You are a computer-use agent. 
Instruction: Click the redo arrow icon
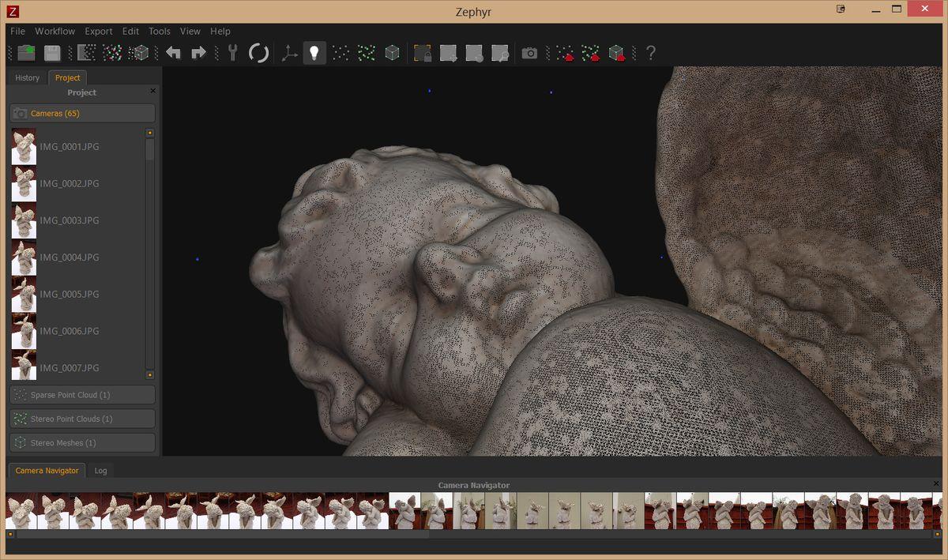[x=198, y=53]
